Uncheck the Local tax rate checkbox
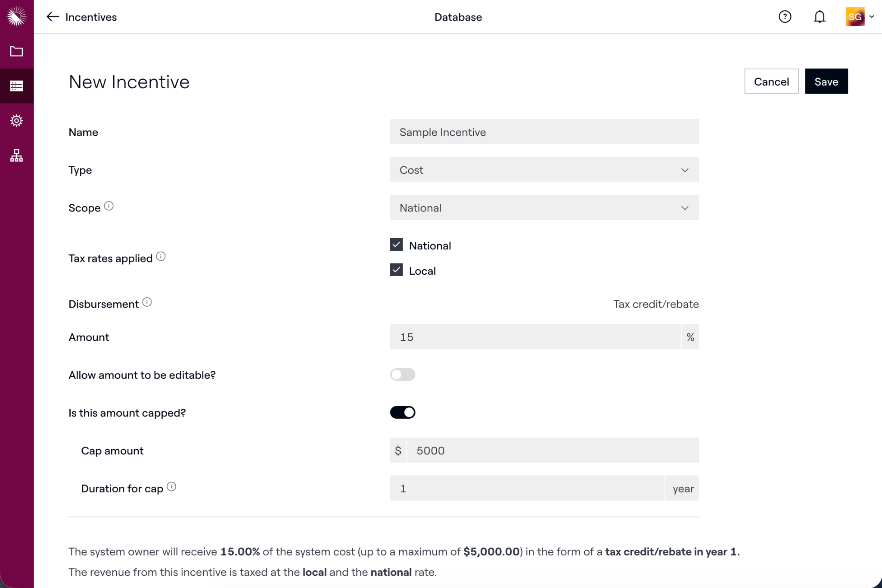Image resolution: width=882 pixels, height=588 pixels. pos(396,270)
